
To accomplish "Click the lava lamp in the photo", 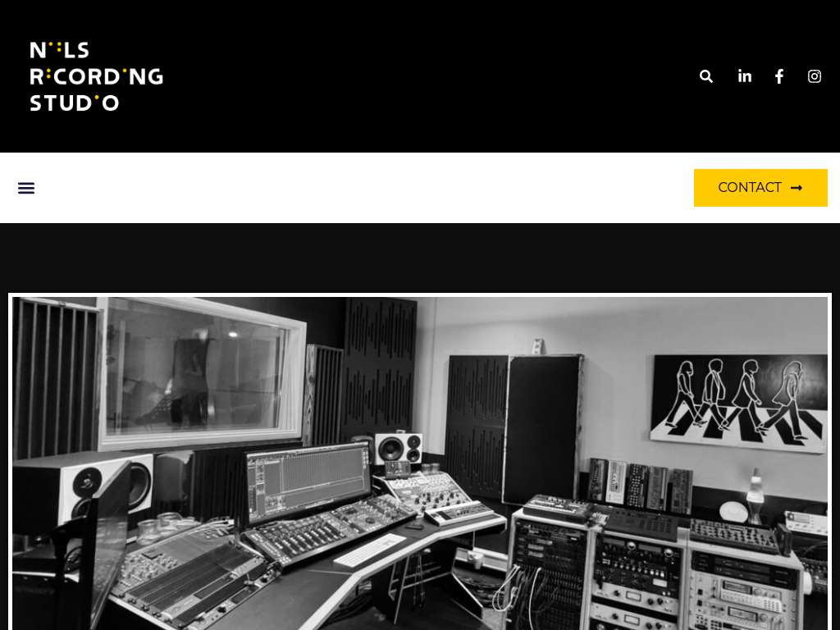I will coord(756,495).
